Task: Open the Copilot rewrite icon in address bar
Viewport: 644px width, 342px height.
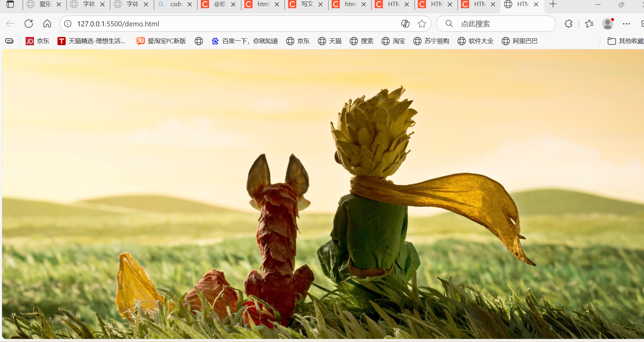Action: pos(405,24)
